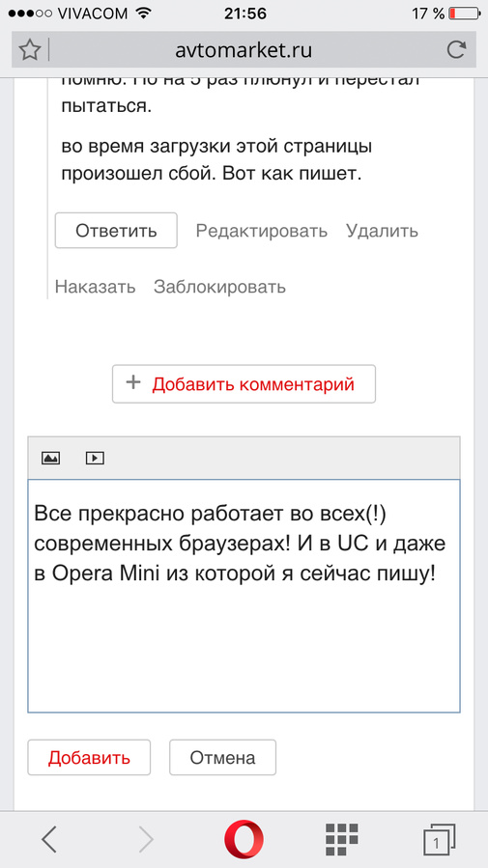This screenshot has width=488, height=868.
Task: Open the Speed Dial grid icon
Action: [x=341, y=839]
